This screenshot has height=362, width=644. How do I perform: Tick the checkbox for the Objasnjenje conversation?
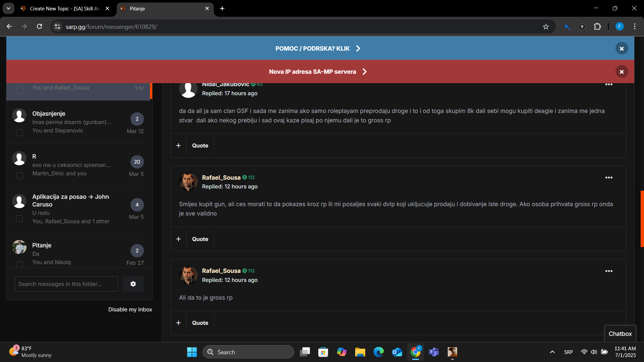(x=19, y=133)
